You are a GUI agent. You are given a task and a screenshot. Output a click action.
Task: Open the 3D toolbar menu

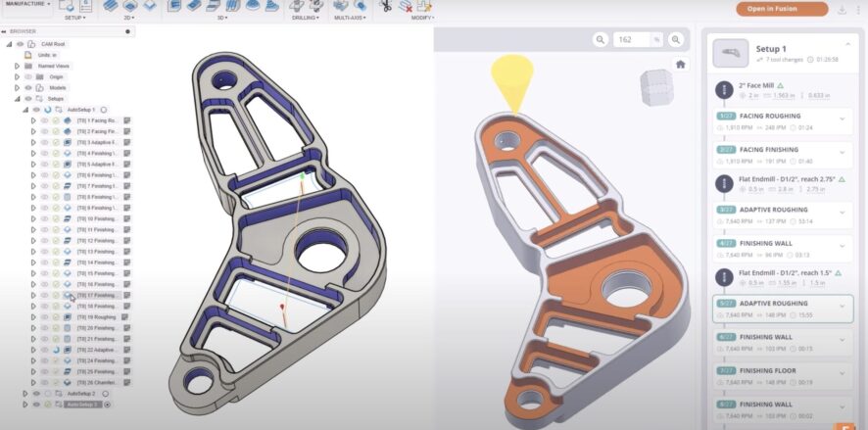(221, 18)
